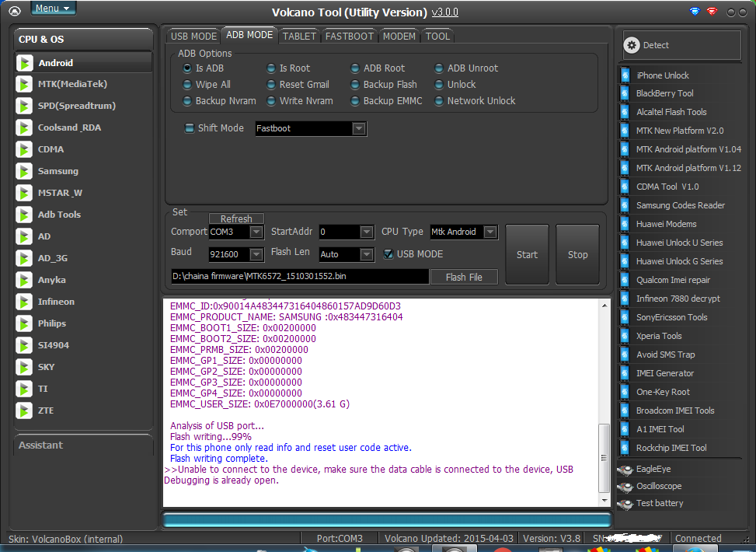Viewport: 756px width, 552px height.
Task: Click the Flash File button
Action: pos(464,278)
